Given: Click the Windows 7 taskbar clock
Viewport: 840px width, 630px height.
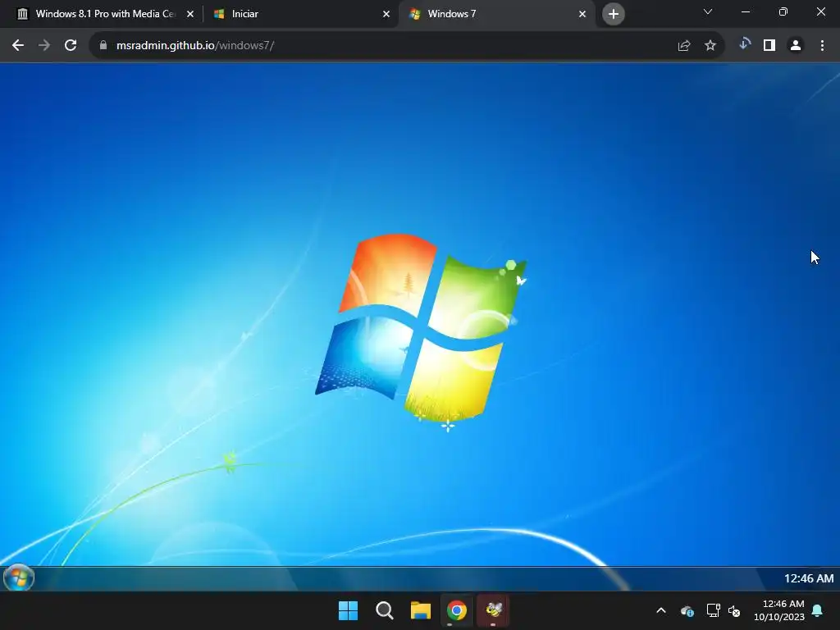Looking at the screenshot, I should click(808, 578).
